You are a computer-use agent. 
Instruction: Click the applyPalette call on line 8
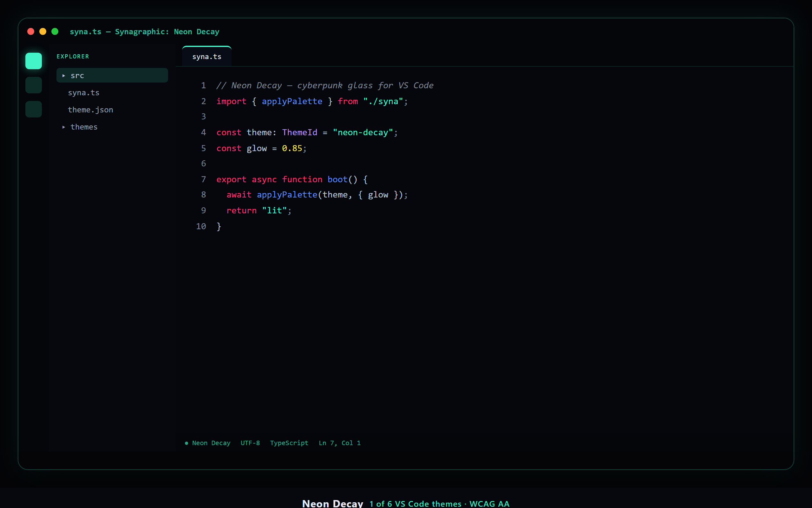pos(287,195)
